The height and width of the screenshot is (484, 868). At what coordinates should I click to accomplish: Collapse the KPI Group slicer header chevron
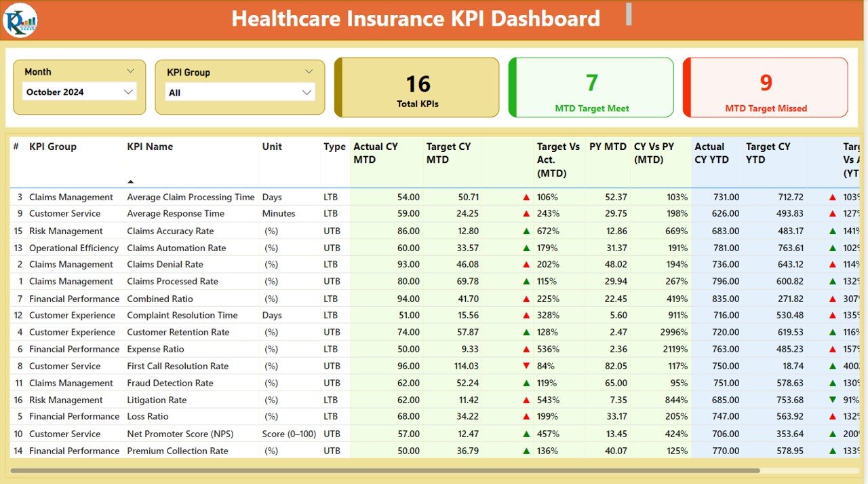tap(309, 71)
